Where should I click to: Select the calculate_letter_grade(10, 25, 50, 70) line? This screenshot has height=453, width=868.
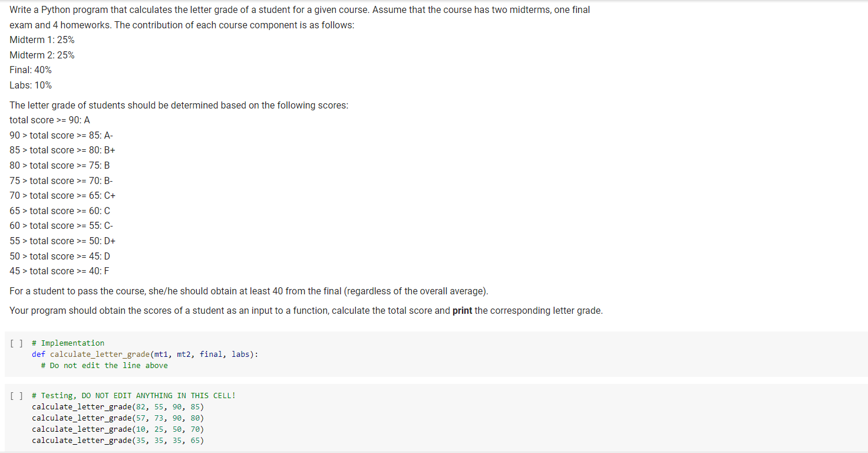118,429
